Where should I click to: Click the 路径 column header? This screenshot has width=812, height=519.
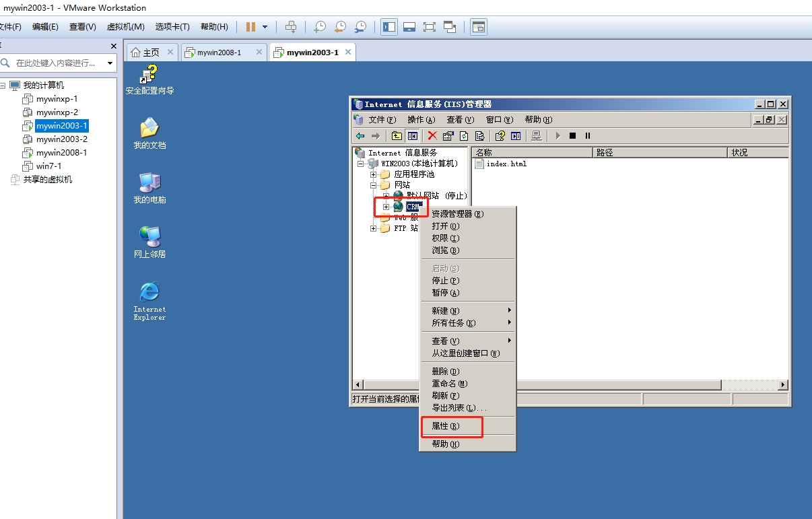click(661, 153)
